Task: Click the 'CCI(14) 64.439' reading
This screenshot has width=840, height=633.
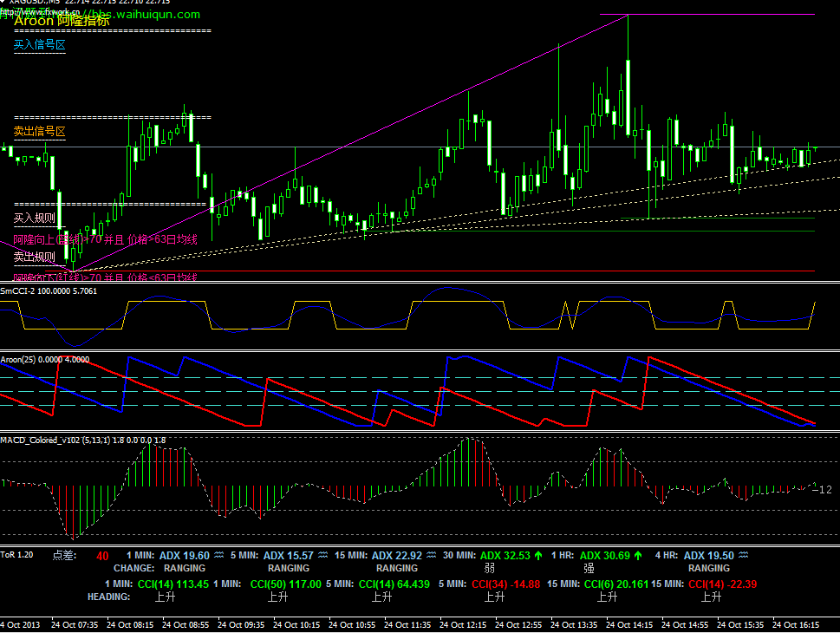Action: click(394, 584)
